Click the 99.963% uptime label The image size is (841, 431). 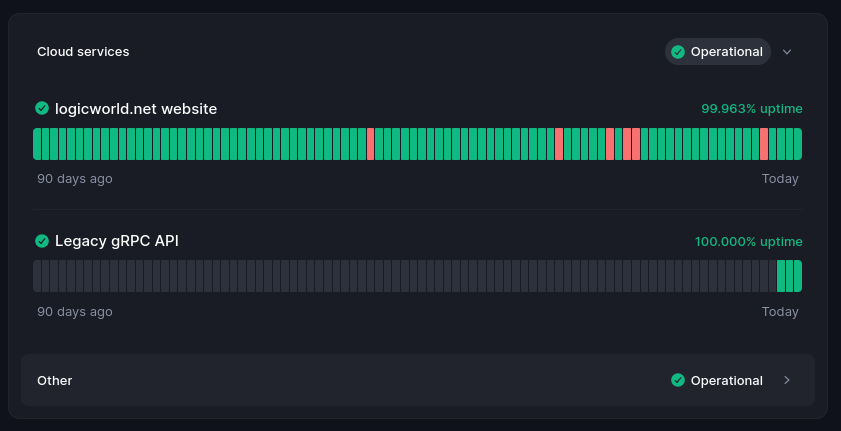(x=751, y=108)
